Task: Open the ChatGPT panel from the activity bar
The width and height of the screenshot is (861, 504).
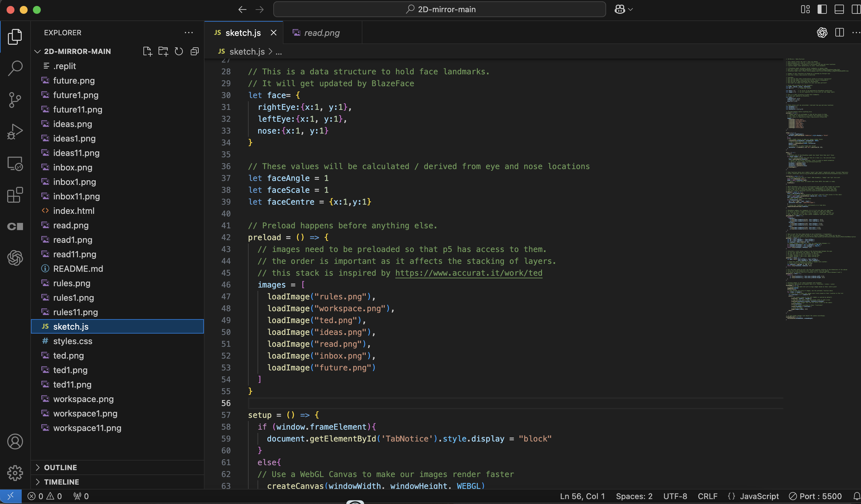Action: (15, 258)
